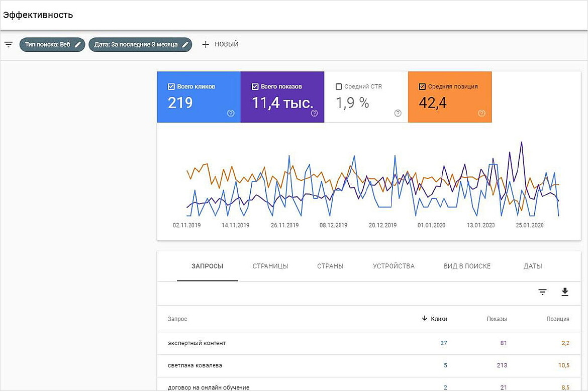588x392 pixels.
Task: Sort the table by Показы column
Action: click(x=497, y=319)
